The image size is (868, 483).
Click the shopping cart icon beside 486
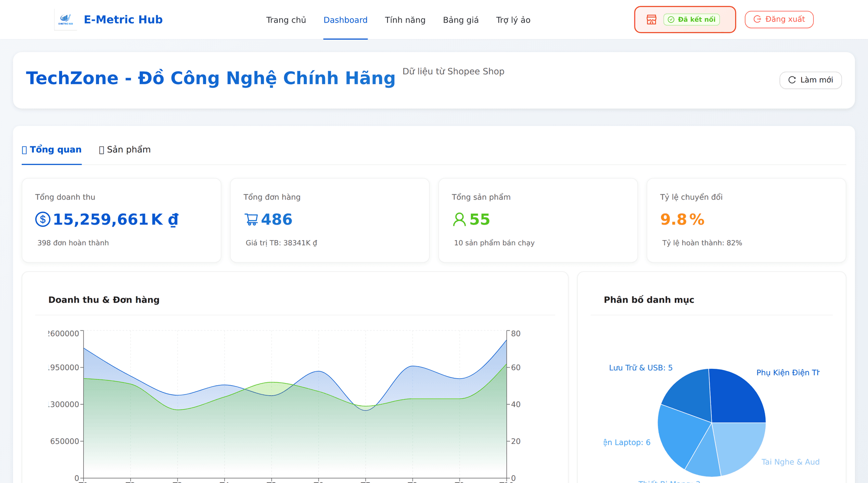click(x=251, y=219)
